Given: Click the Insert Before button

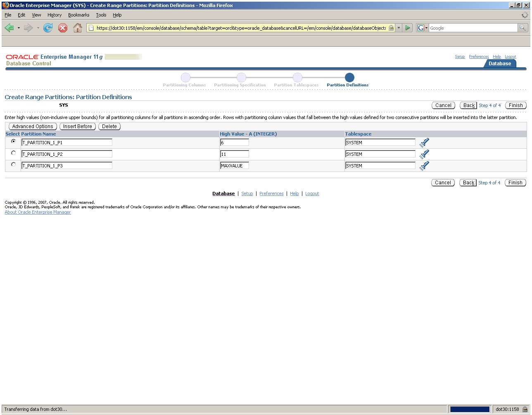Looking at the screenshot, I should [78, 126].
